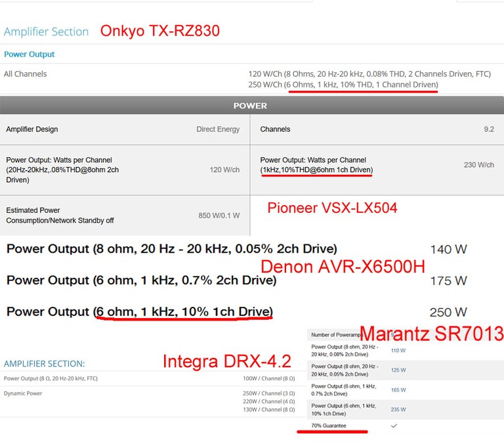The width and height of the screenshot is (504, 448).
Task: Select Marantz 6 ohm 10% 1ch Drive label
Action: 344,409
